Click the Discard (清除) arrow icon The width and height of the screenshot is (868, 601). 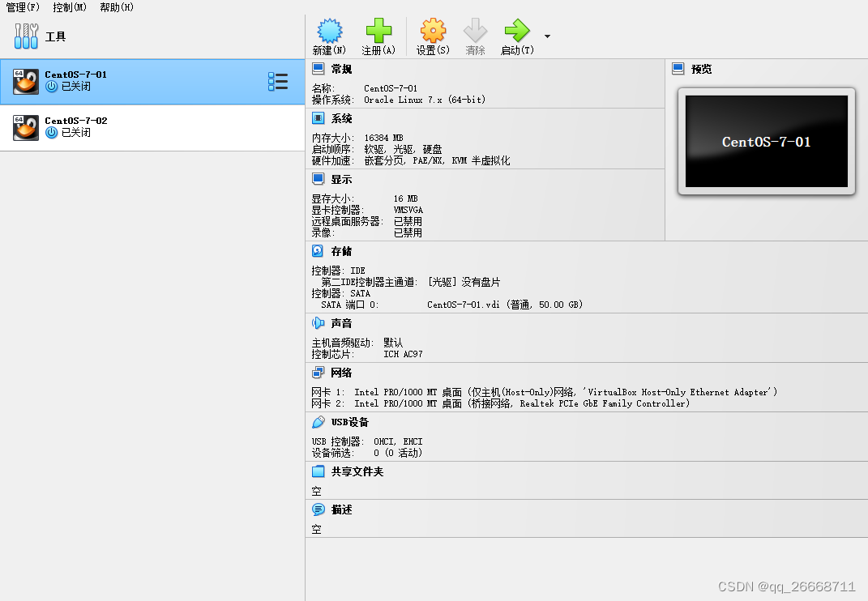[x=475, y=31]
